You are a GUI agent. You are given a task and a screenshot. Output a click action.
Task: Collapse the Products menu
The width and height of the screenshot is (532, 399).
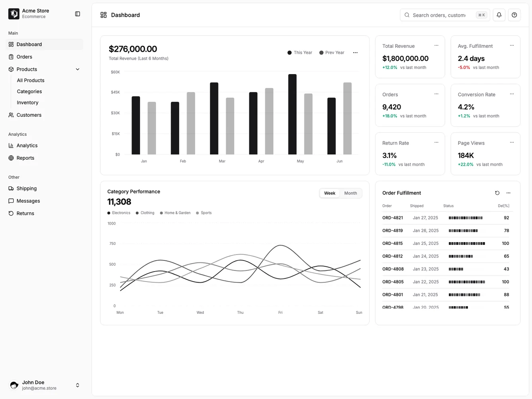(x=78, y=69)
